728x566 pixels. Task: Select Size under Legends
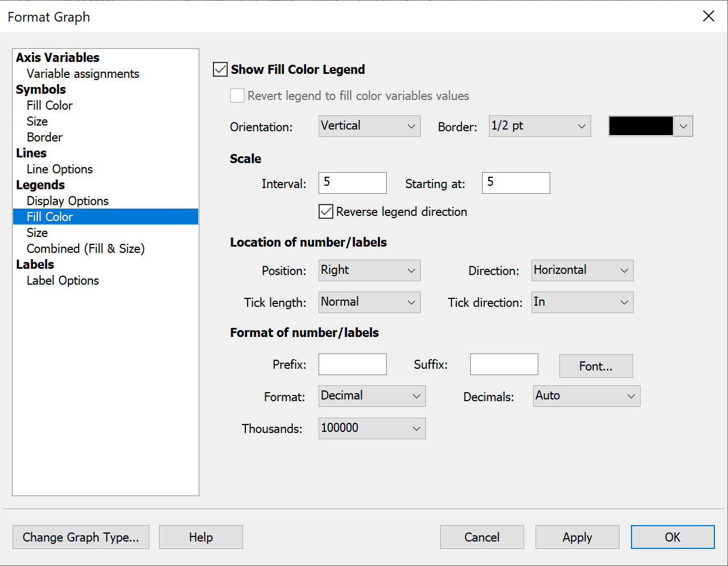pyautogui.click(x=37, y=232)
